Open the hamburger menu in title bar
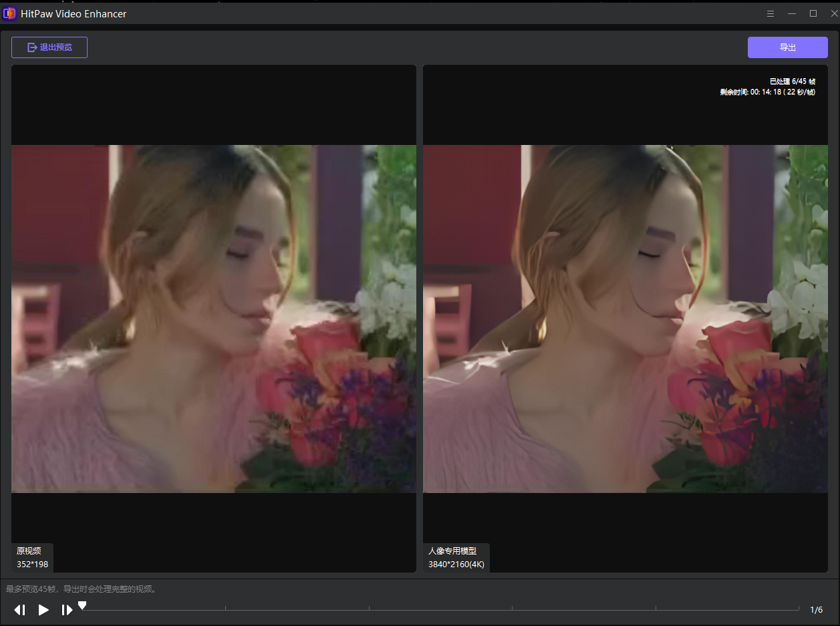 point(771,13)
